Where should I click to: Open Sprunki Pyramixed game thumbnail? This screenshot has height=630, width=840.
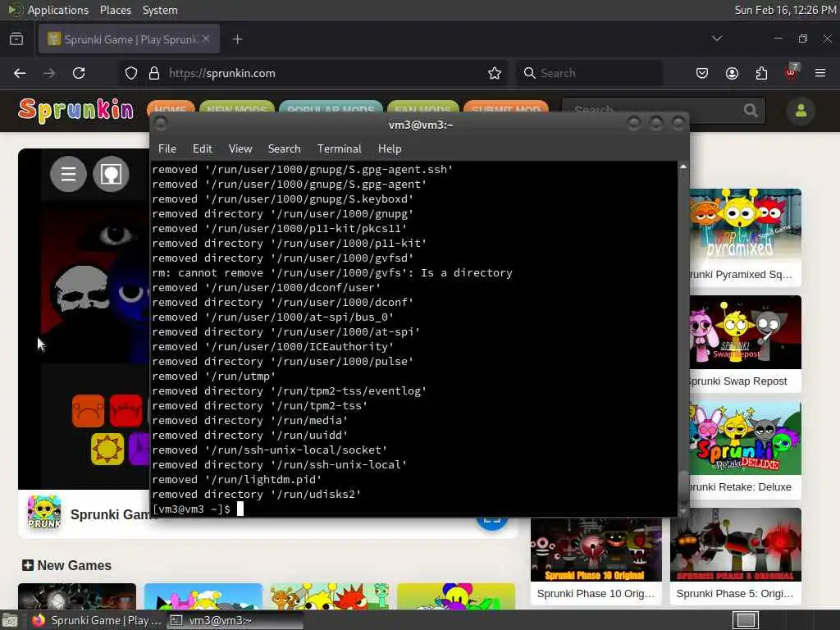coord(745,225)
